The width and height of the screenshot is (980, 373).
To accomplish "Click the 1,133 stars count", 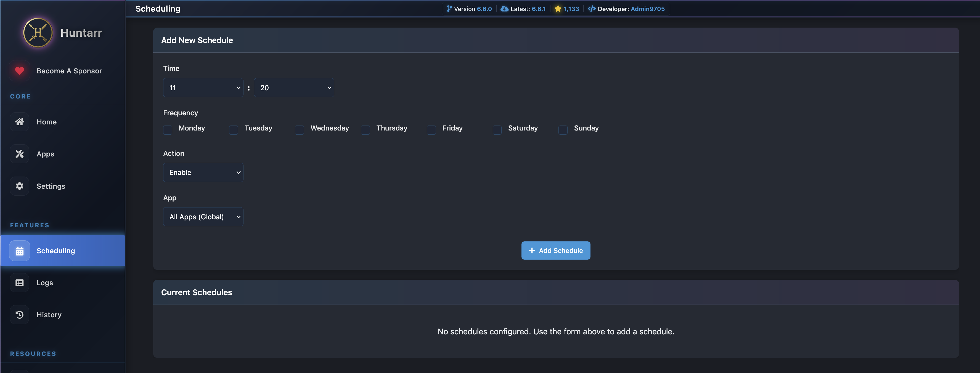I will coord(571,9).
